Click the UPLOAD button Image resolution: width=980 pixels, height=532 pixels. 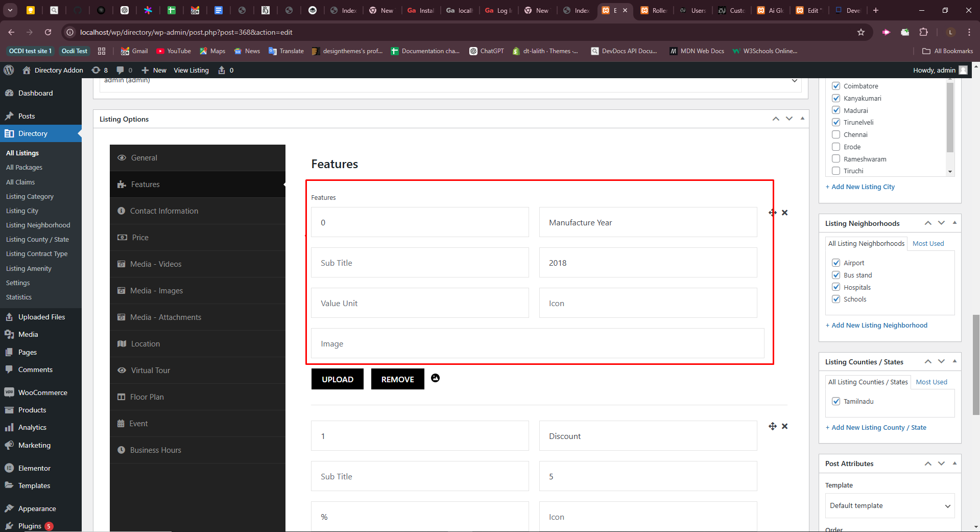338,379
